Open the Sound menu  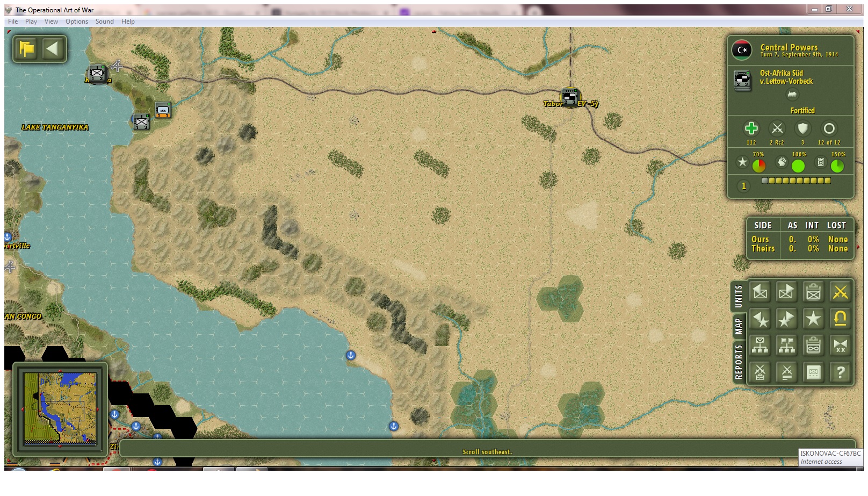click(105, 21)
